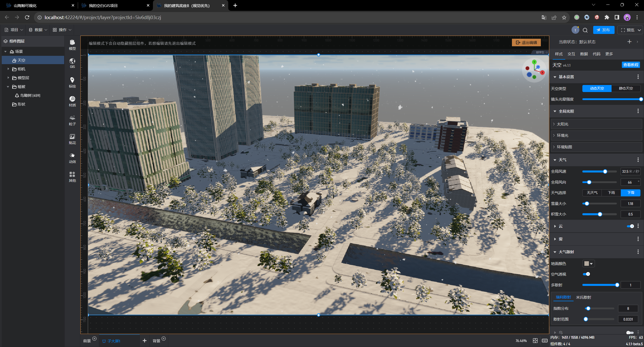Click the 退出编辑 button
The width and height of the screenshot is (644, 347).
point(526,42)
